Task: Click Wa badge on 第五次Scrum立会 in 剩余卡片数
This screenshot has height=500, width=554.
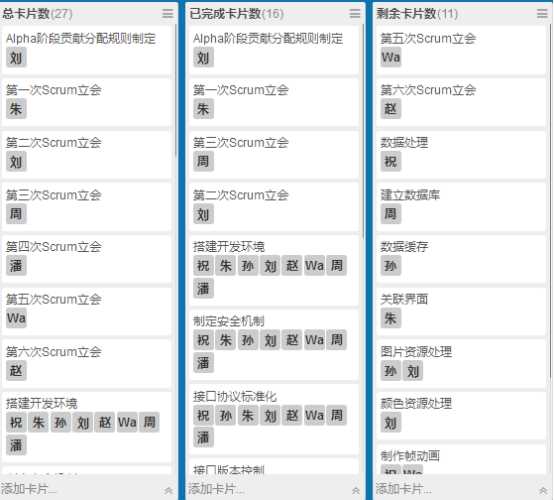Action: 391,57
